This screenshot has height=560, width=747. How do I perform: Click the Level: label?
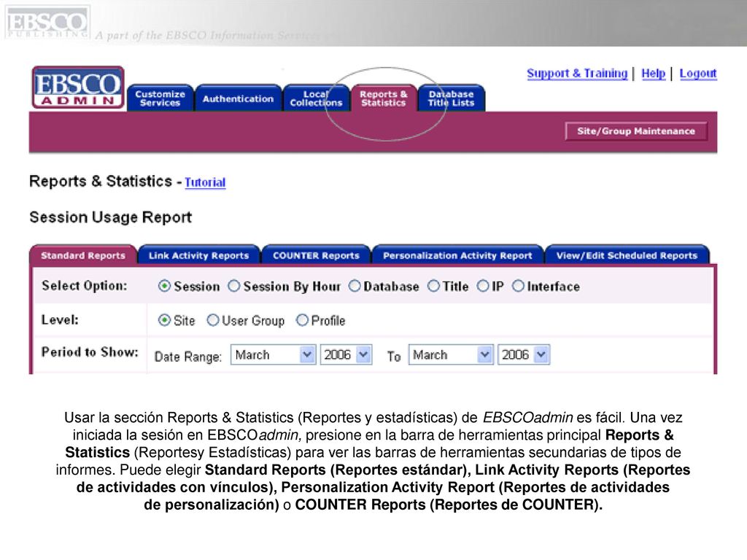(x=60, y=319)
